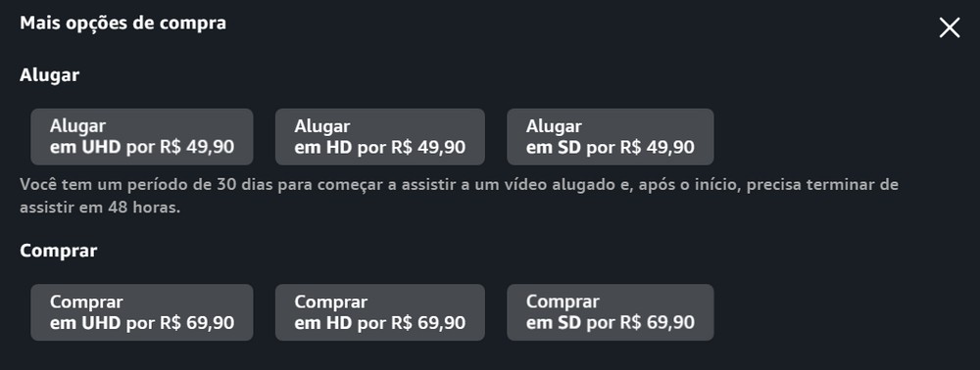Click the Alugar section heading
The height and width of the screenshot is (370, 980).
coord(49,75)
